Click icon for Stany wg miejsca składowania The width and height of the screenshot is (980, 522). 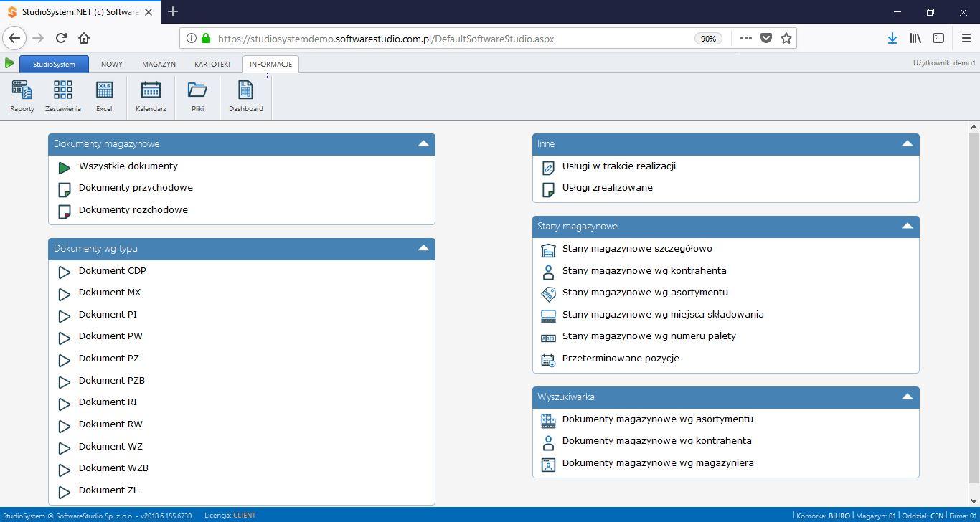coord(548,316)
